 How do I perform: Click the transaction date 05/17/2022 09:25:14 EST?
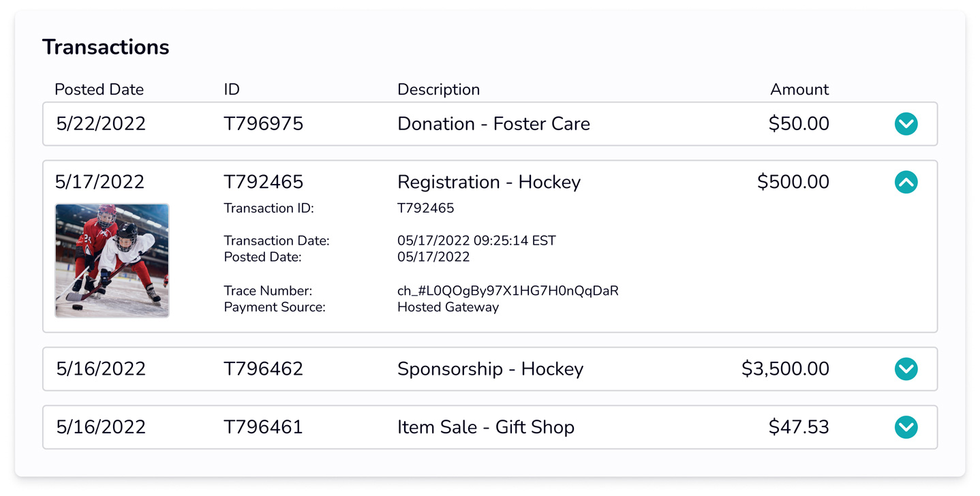(x=476, y=241)
